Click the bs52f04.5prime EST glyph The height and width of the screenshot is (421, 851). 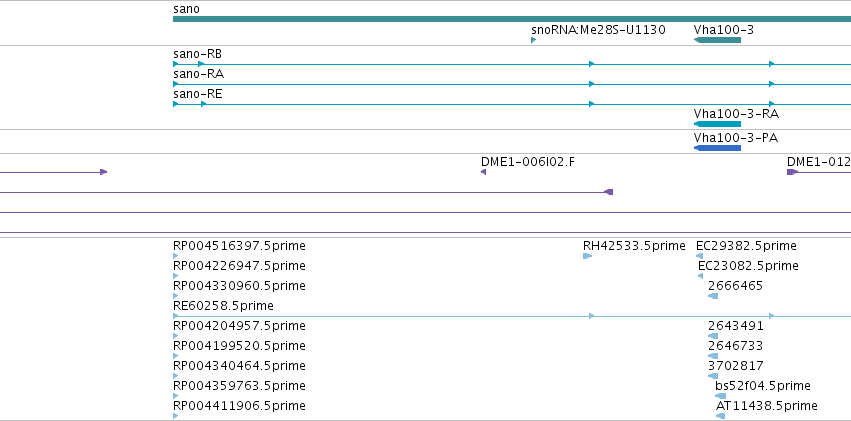click(720, 396)
